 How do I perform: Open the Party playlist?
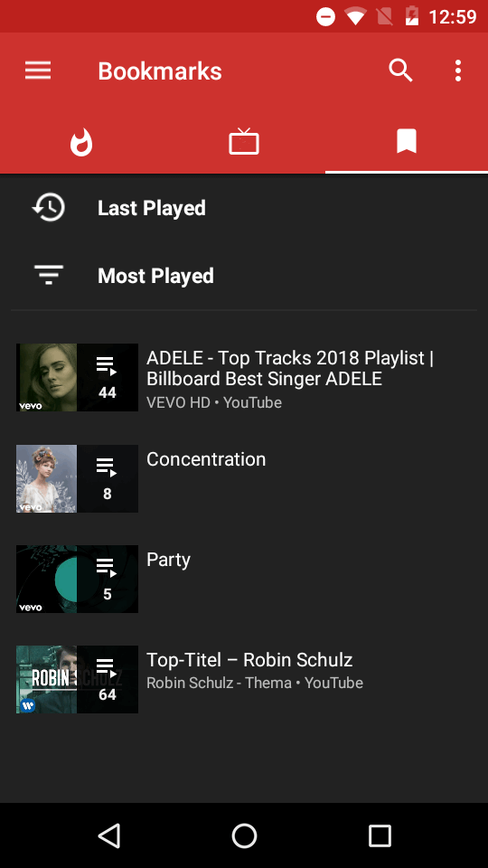pyautogui.click(x=244, y=579)
